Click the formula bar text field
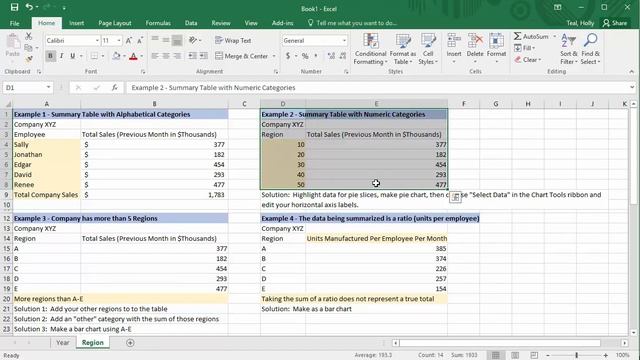The height and width of the screenshot is (360, 640). (x=376, y=87)
